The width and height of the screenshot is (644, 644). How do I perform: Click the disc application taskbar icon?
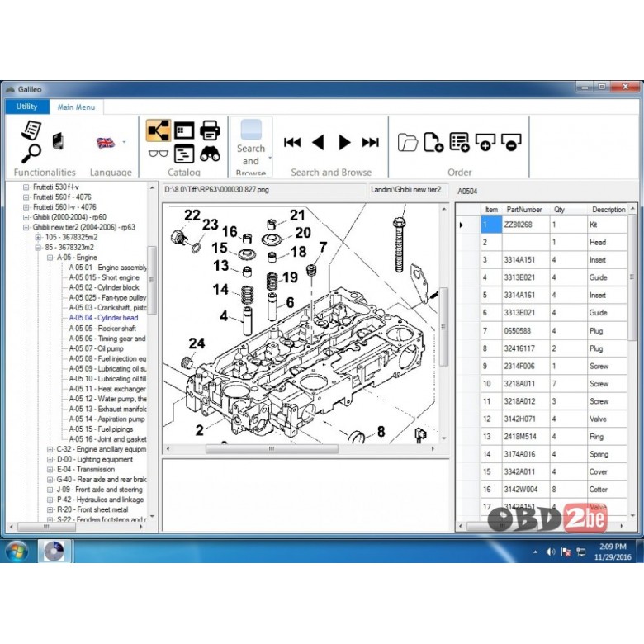[x=54, y=552]
